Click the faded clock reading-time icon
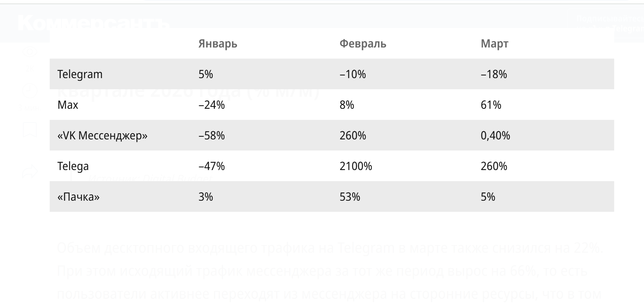This screenshot has width=644, height=306. (x=30, y=91)
